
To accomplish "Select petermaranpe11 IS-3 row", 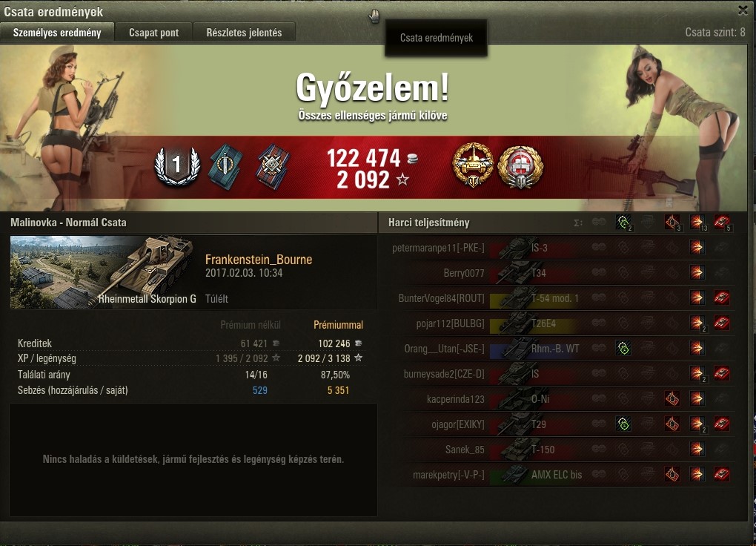I will pos(561,248).
